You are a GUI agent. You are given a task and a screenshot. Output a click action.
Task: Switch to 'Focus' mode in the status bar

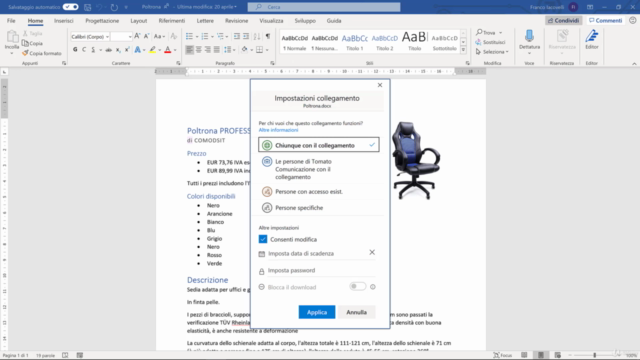point(502,355)
